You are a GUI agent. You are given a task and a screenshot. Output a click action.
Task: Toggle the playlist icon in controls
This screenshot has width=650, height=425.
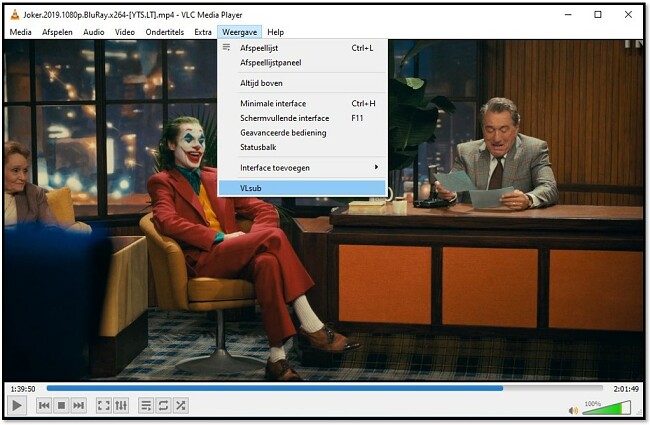146,405
